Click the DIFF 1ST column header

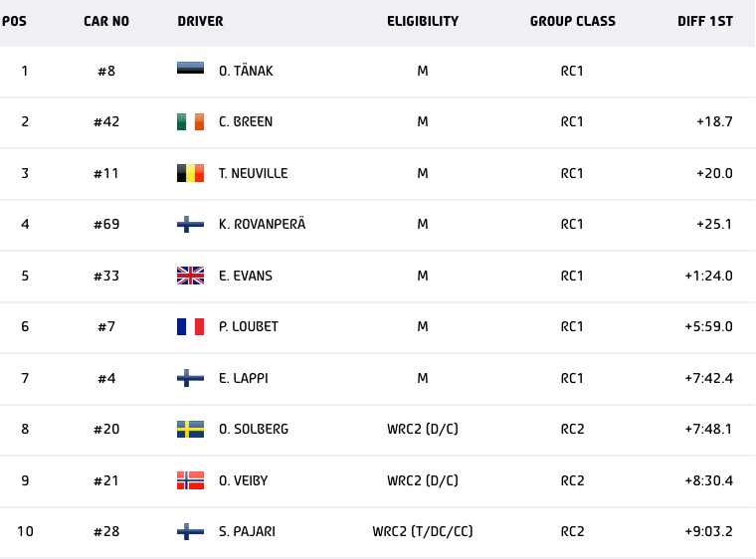click(704, 21)
